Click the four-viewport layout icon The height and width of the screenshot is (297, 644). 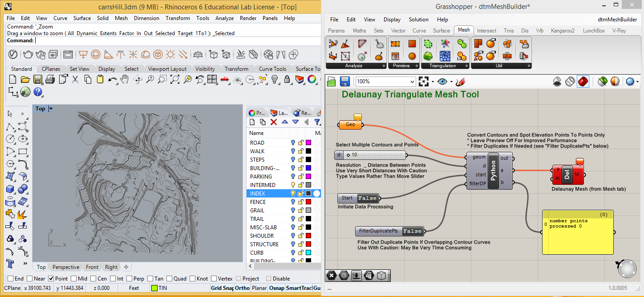coord(212,79)
